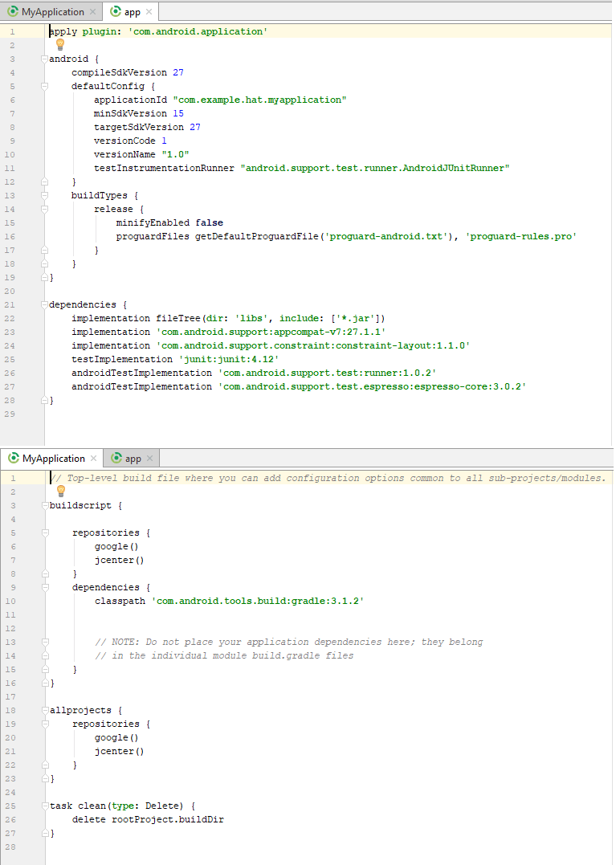Screen dimensions: 616x865
Task: Click the fold end marker closing the android block
Action: [45, 277]
